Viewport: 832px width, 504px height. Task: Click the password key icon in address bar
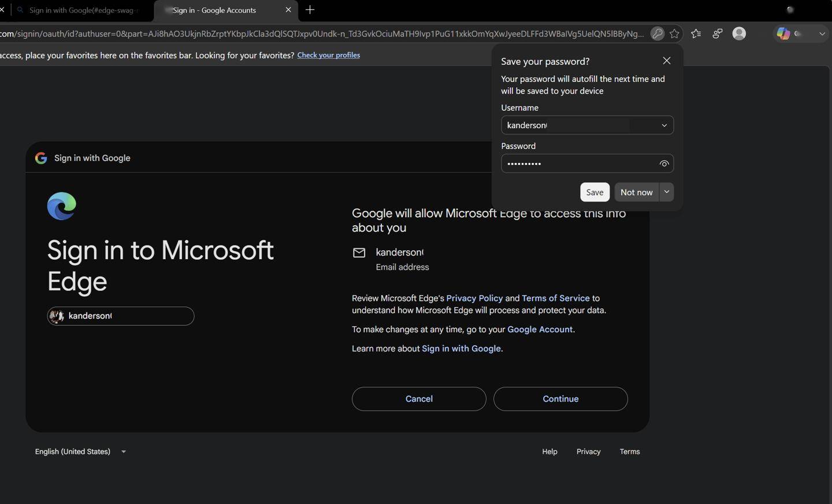657,33
